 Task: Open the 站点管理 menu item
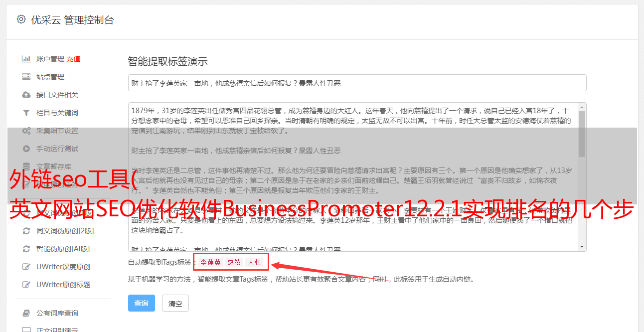click(x=50, y=77)
